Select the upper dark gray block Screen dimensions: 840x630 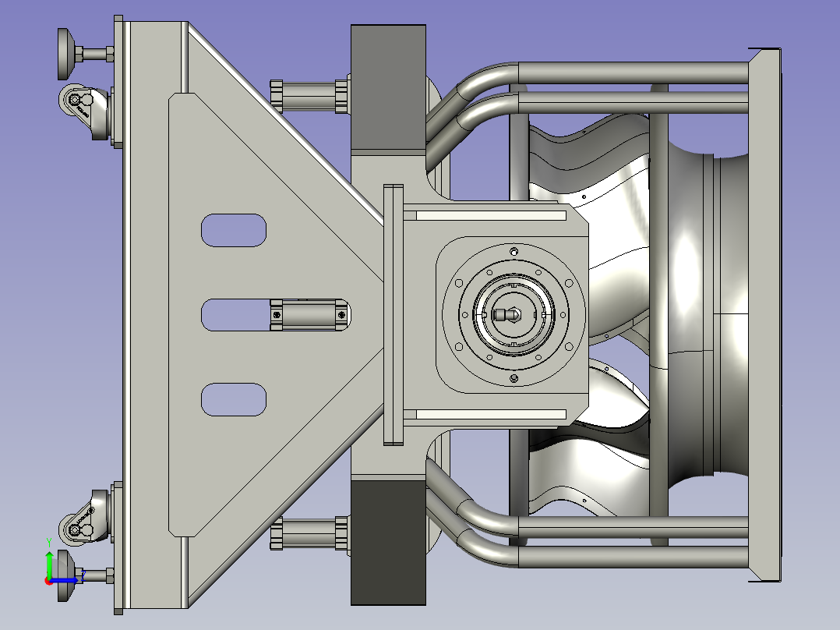coord(388,87)
